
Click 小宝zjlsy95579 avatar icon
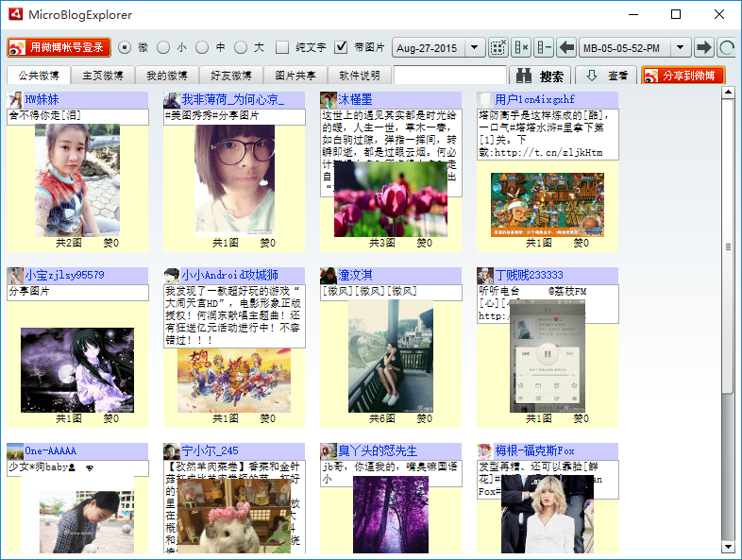point(15,276)
